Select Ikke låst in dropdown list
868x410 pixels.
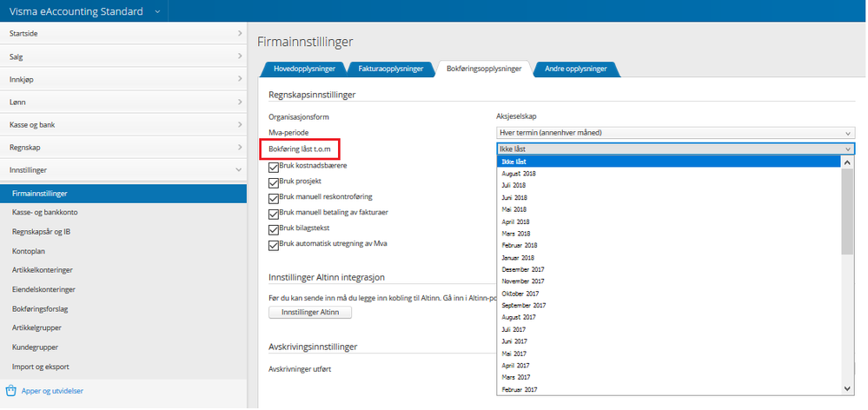[x=669, y=162]
